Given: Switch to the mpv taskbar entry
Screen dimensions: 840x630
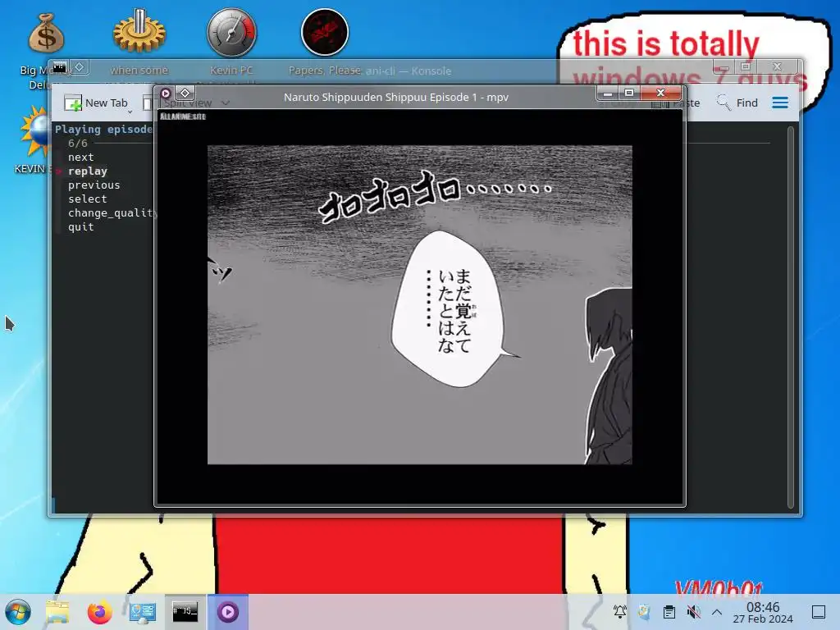Looking at the screenshot, I should 228,612.
